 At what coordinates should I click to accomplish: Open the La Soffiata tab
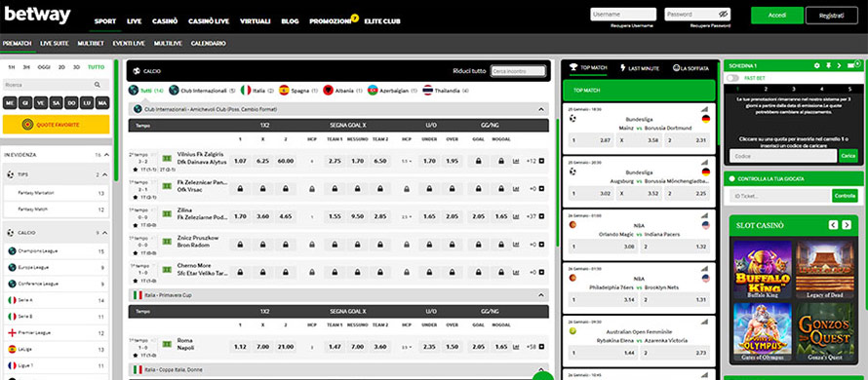tap(690, 68)
